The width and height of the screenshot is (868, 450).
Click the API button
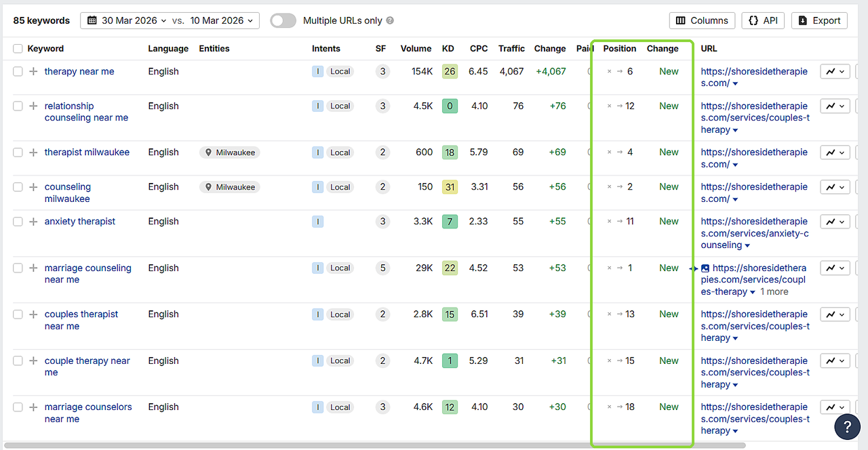[x=763, y=21]
